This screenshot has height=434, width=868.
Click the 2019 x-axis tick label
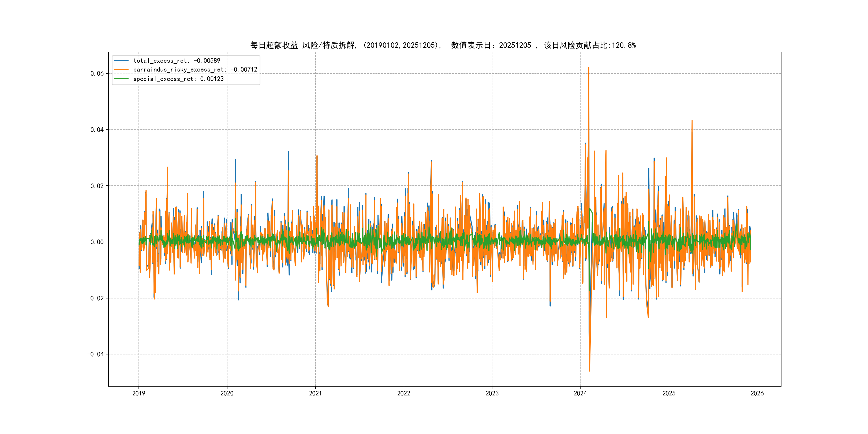[x=139, y=393]
